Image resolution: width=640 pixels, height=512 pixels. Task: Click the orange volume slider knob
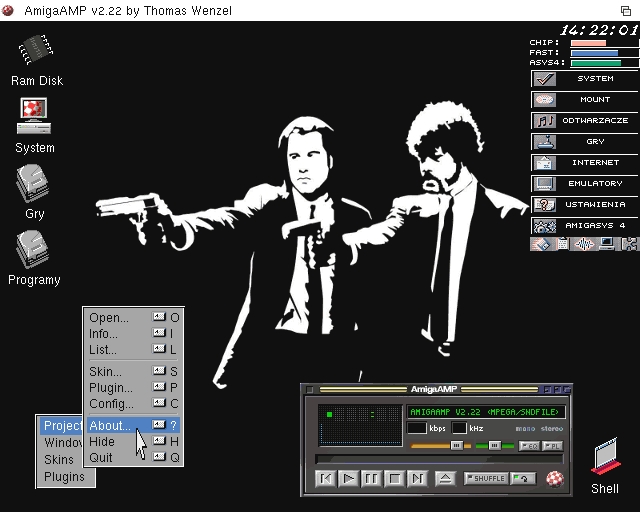point(457,445)
